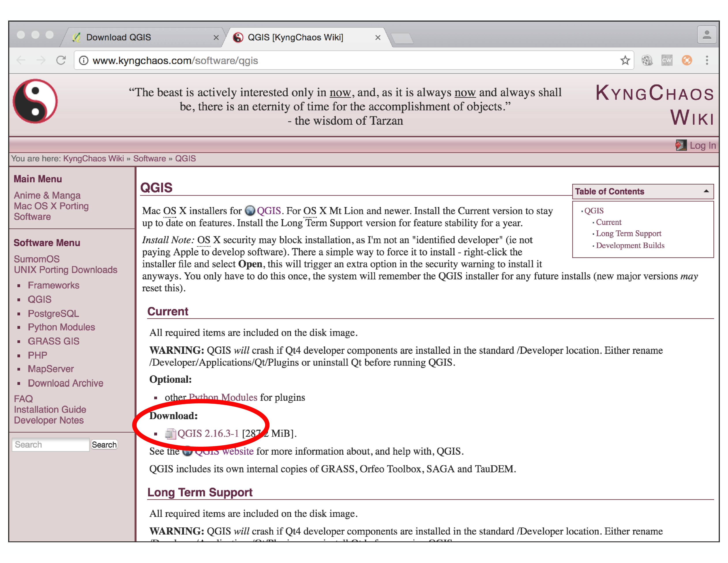Jump to QGIS in Table of Contents
The image size is (728, 563).
pyautogui.click(x=594, y=211)
